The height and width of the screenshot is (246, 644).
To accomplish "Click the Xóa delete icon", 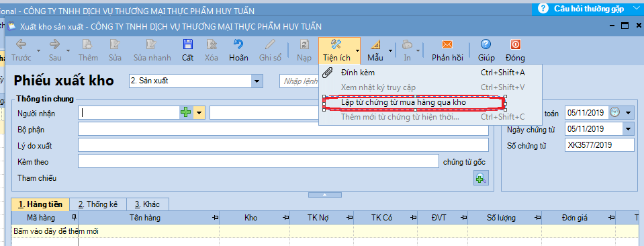I will pyautogui.click(x=212, y=44).
